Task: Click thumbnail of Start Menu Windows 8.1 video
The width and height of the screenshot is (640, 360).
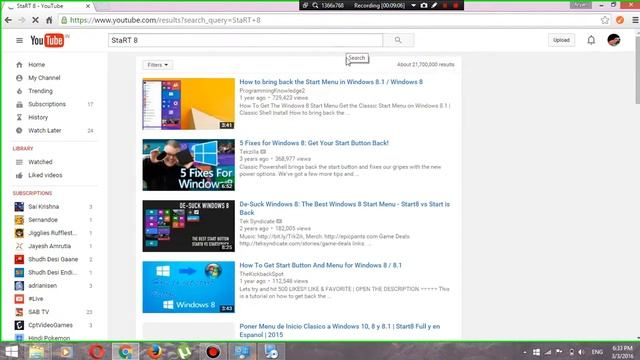Action: [x=189, y=104]
